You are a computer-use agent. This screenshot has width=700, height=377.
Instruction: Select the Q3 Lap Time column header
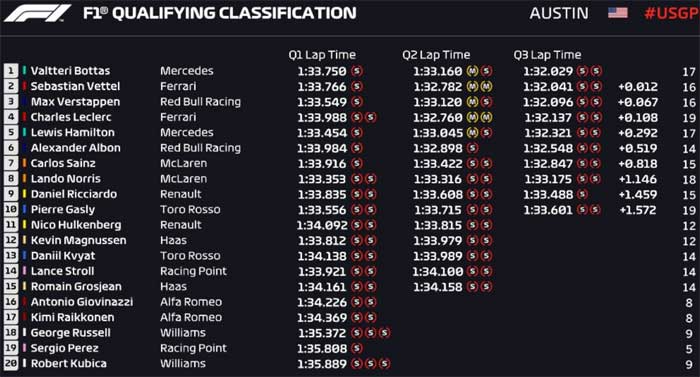click(547, 55)
